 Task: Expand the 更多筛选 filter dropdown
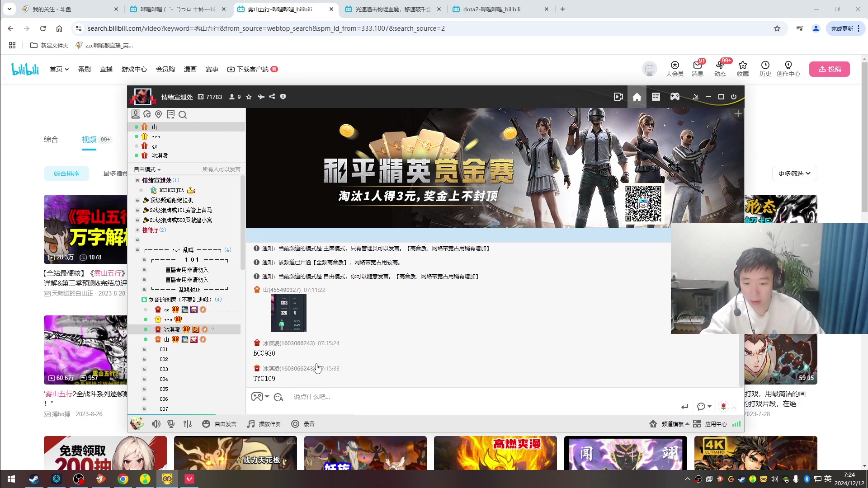click(x=794, y=174)
